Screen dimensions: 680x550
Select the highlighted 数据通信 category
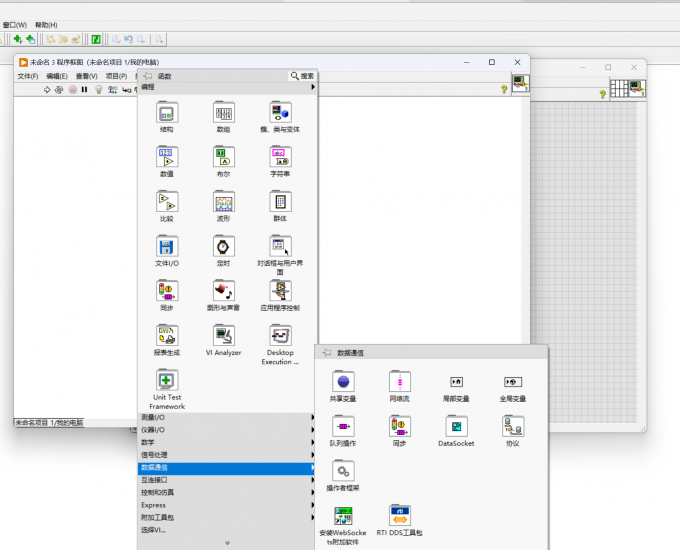[x=228, y=468]
